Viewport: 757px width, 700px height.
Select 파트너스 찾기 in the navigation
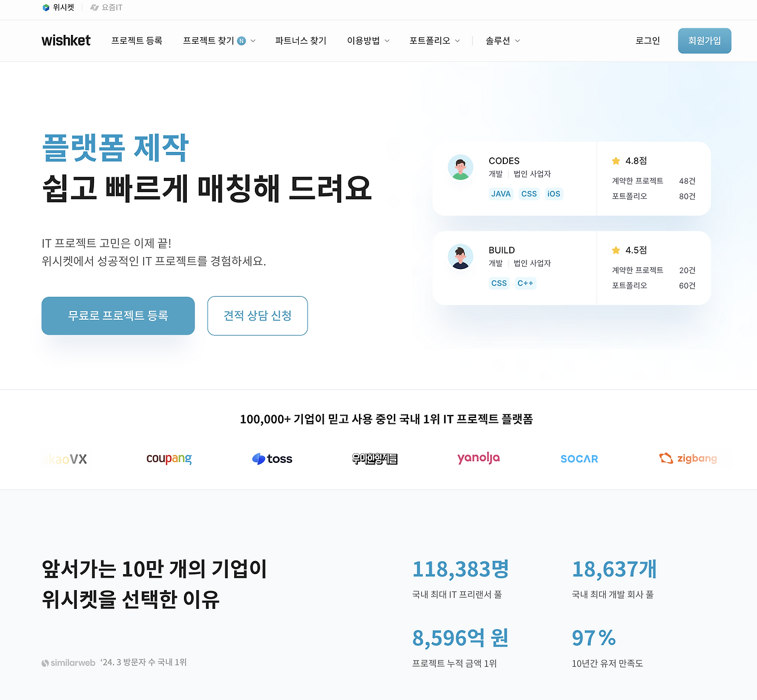(300, 41)
